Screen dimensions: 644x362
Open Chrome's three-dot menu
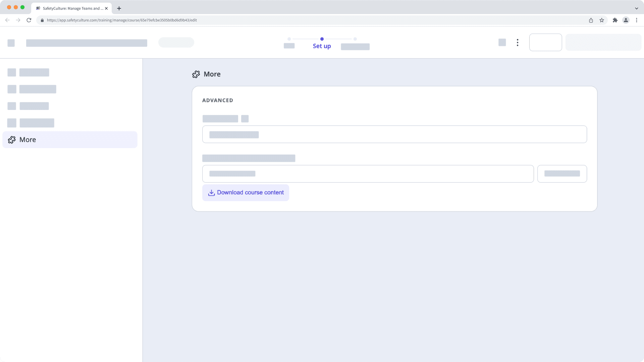[x=637, y=20]
